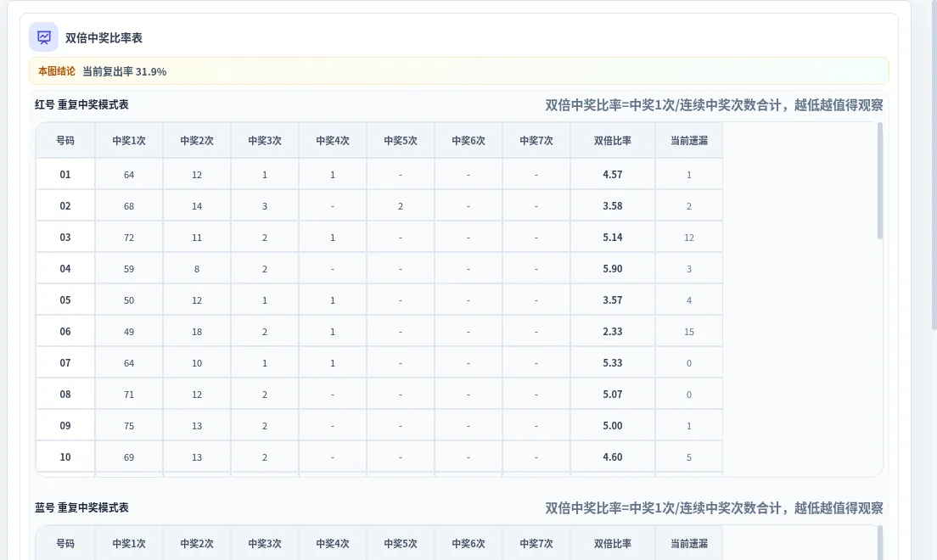
Task: Select the row for number 07
Action: click(x=379, y=363)
